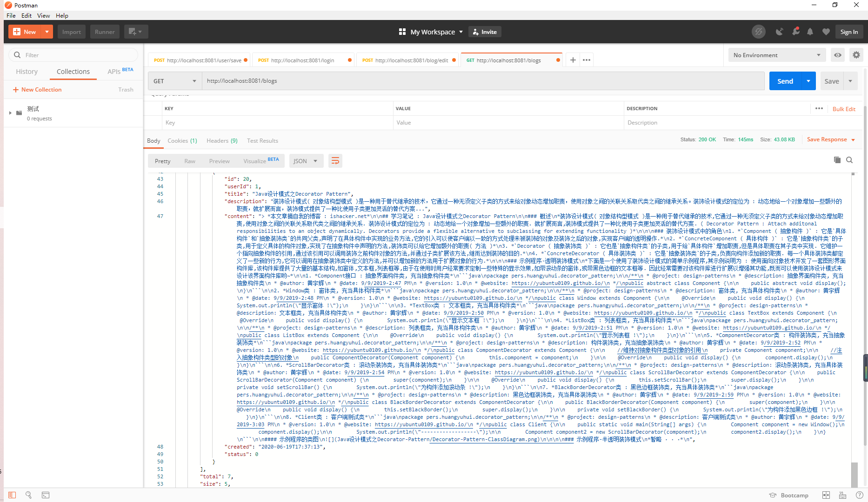Open My Workspace switcher

pos(431,32)
